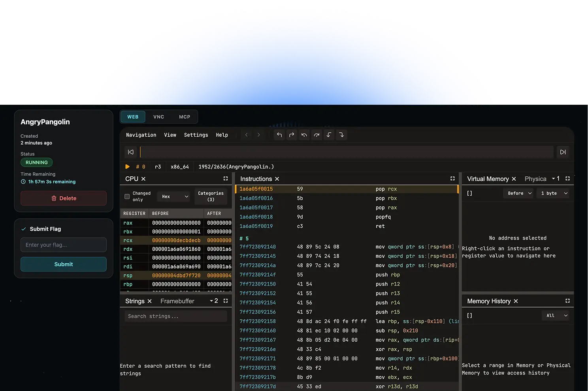Click the REGISTER column header
This screenshot has height=391, width=588.
pyautogui.click(x=134, y=213)
